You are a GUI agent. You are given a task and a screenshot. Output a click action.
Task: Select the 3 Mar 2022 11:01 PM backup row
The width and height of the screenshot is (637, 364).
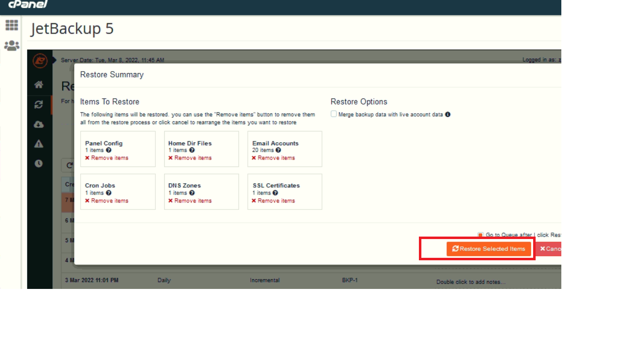tap(312, 281)
